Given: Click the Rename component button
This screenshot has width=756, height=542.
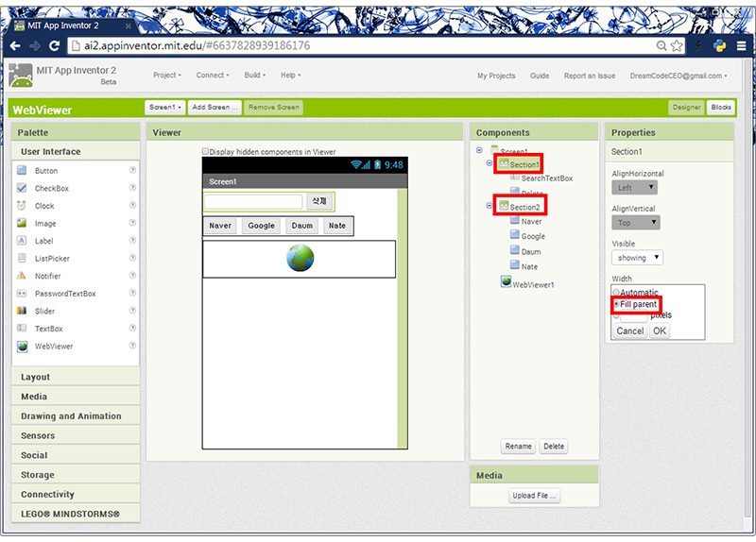Looking at the screenshot, I should click(518, 447).
